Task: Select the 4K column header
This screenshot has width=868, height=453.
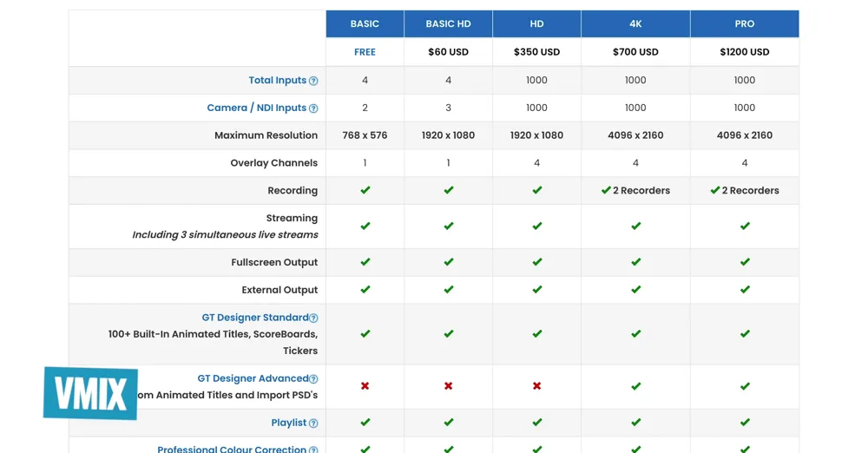Action: [635, 23]
